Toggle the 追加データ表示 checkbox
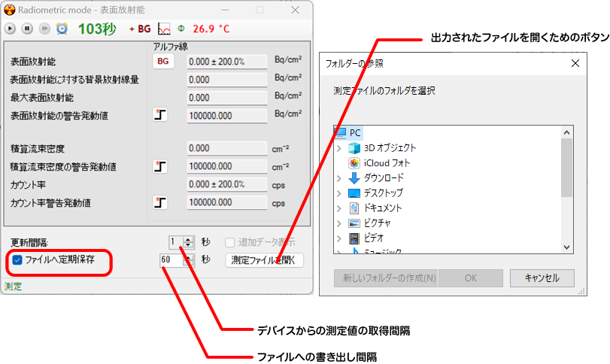 (x=230, y=242)
